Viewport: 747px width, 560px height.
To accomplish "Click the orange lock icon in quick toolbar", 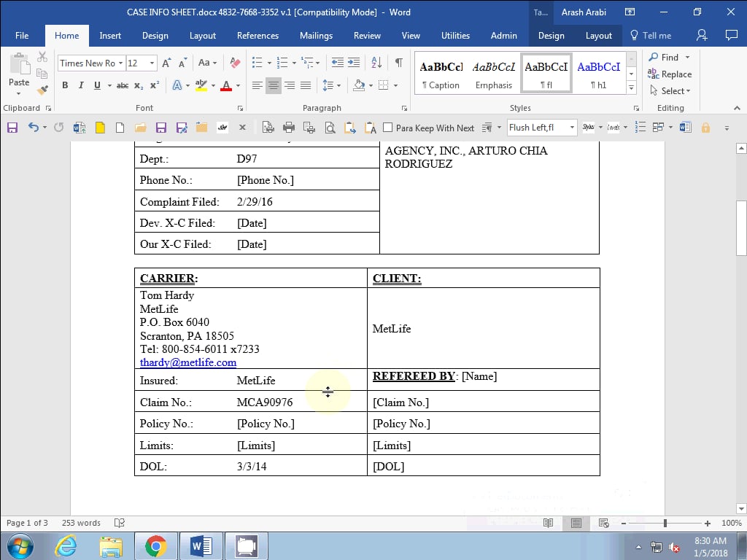I will 705,128.
